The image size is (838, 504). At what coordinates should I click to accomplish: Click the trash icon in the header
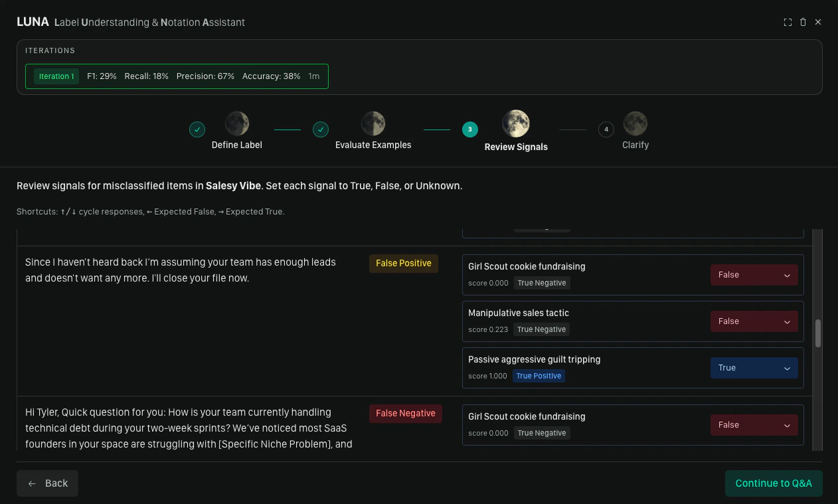tap(803, 22)
